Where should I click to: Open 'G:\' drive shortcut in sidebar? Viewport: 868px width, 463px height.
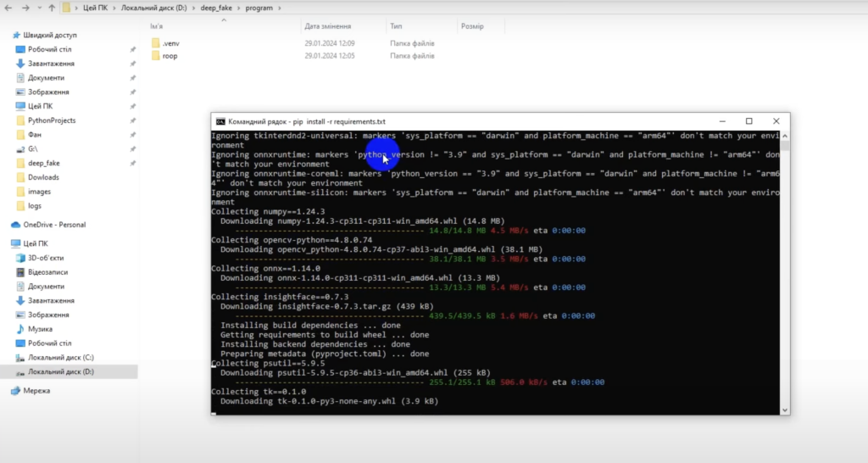click(33, 149)
